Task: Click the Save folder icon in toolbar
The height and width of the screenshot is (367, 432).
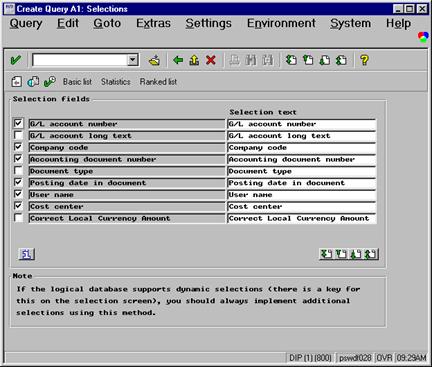Action: click(x=154, y=60)
